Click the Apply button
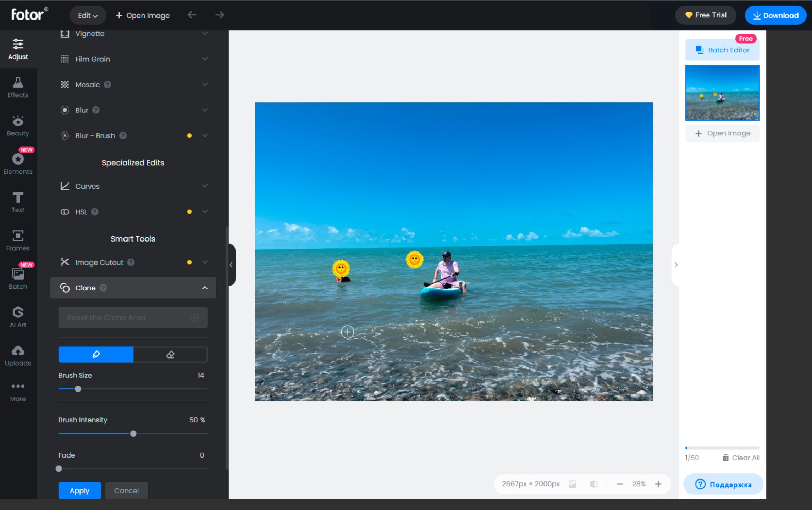Viewport: 812px width, 510px height. coord(79,490)
